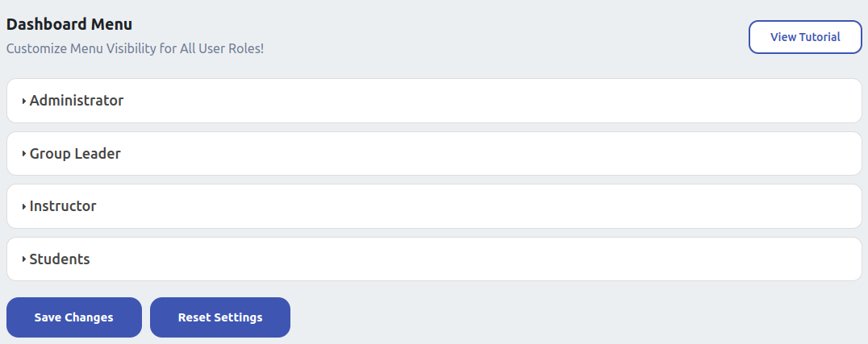Select the Instructor title text

63,206
